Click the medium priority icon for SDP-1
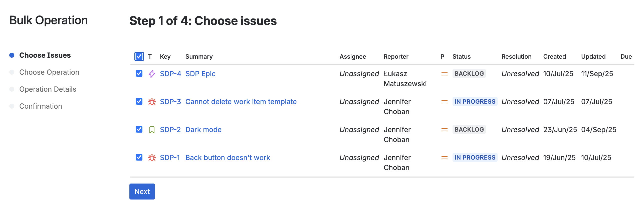This screenshot has width=644, height=208. (x=444, y=158)
